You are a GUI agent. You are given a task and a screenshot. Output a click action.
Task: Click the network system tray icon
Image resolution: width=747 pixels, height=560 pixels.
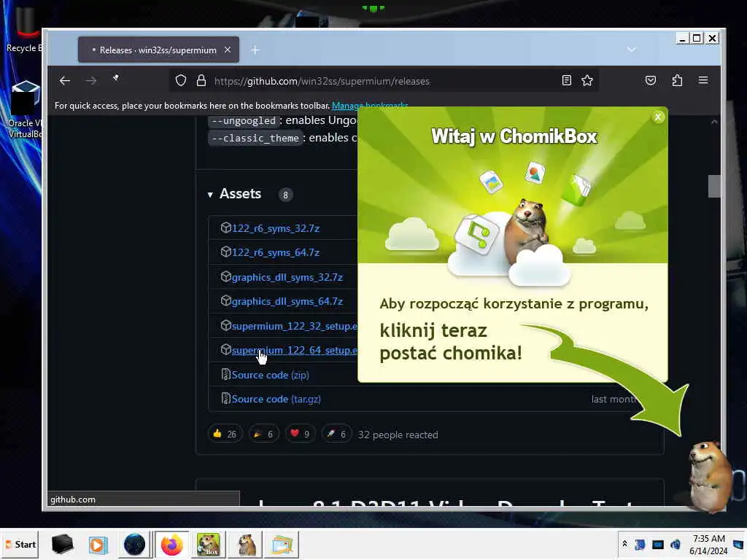coord(657,544)
